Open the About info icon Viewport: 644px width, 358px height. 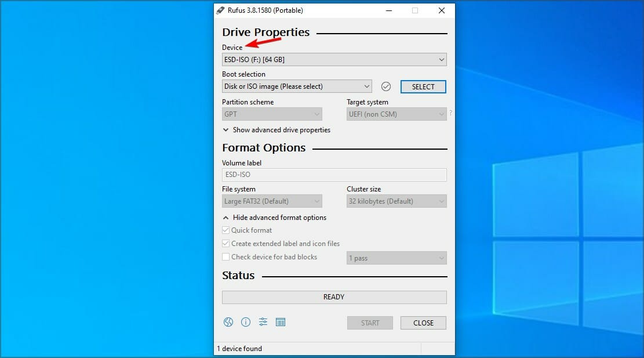click(x=246, y=322)
